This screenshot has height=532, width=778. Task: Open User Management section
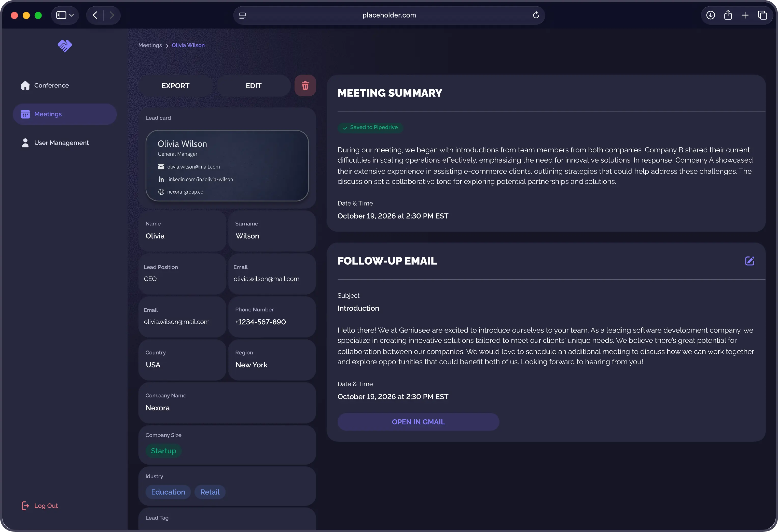pos(61,143)
